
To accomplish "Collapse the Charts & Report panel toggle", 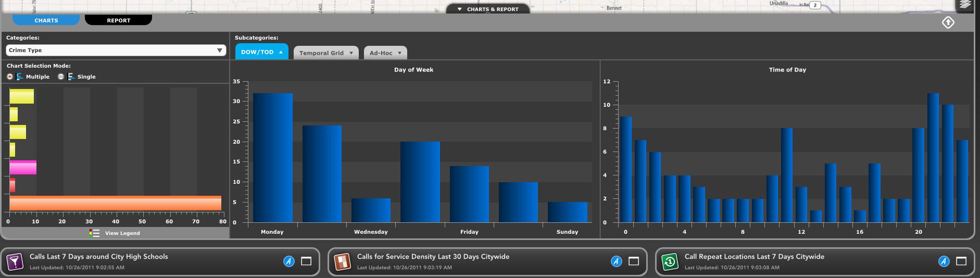I will tap(488, 9).
